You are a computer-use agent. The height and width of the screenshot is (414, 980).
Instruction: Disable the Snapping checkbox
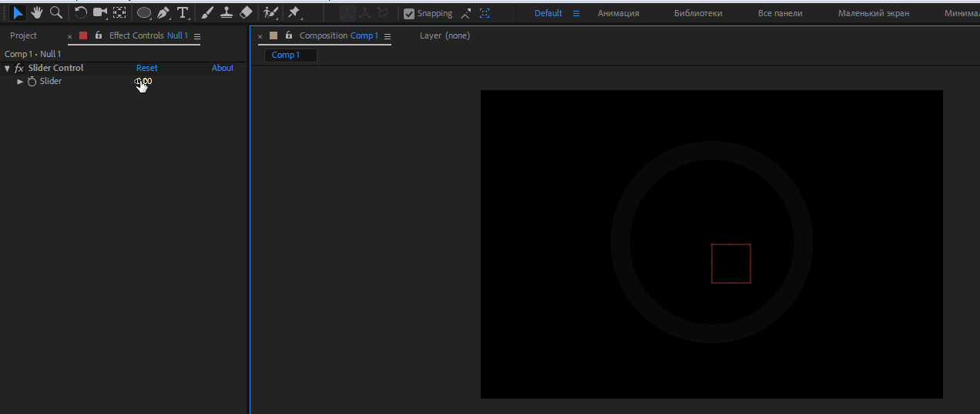(409, 13)
